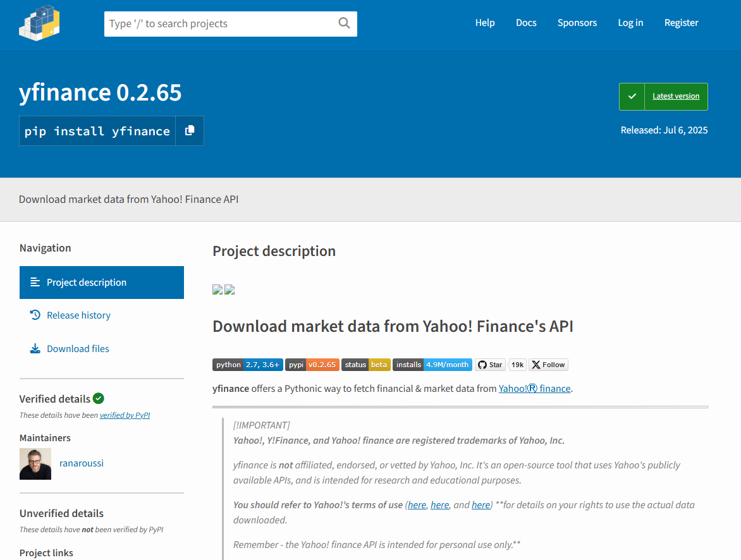
Task: Click the Project description list icon
Action: [x=35, y=282]
